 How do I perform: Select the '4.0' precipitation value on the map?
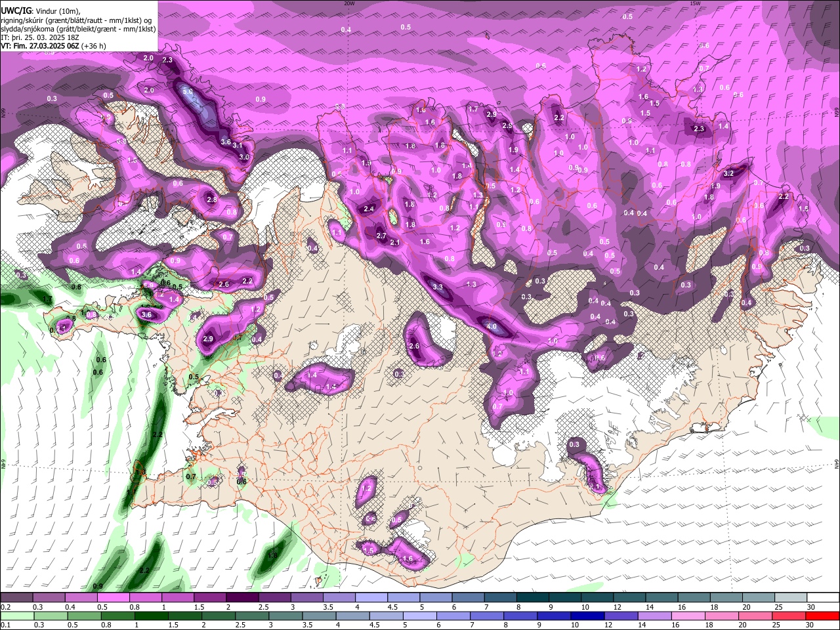(x=491, y=327)
